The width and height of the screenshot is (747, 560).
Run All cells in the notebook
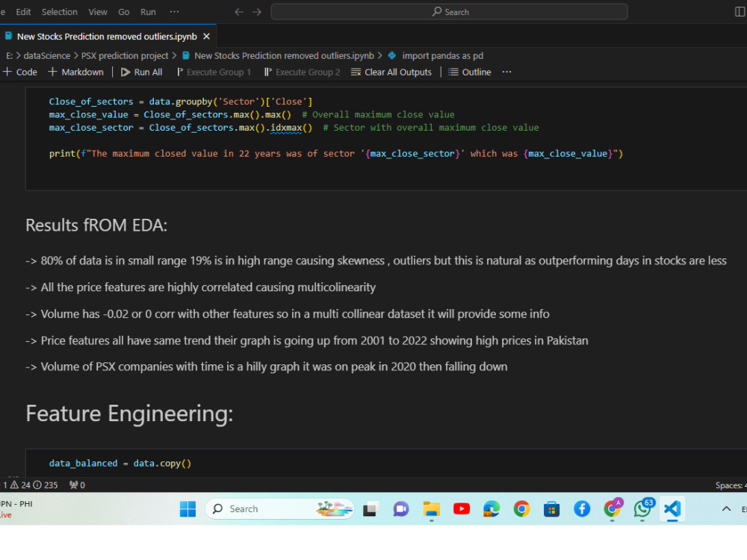[141, 72]
